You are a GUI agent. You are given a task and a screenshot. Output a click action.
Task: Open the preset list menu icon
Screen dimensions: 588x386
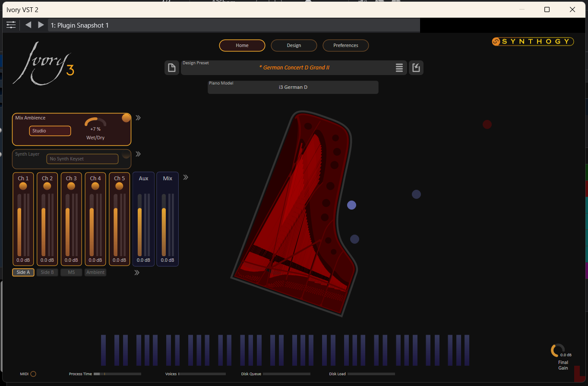399,68
